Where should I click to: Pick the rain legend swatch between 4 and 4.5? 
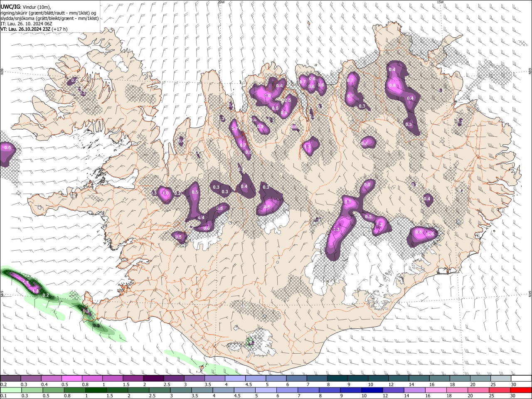pos(223,390)
